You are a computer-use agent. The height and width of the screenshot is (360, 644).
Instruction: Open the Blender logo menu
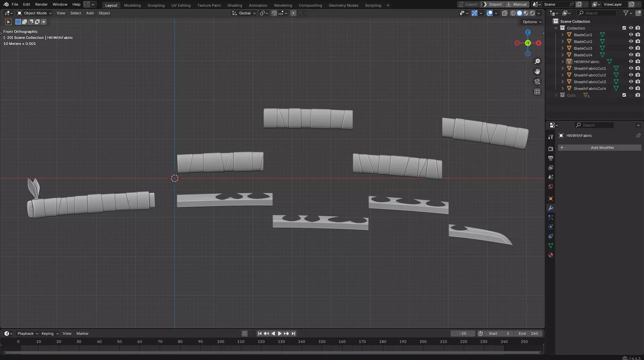[x=6, y=4]
